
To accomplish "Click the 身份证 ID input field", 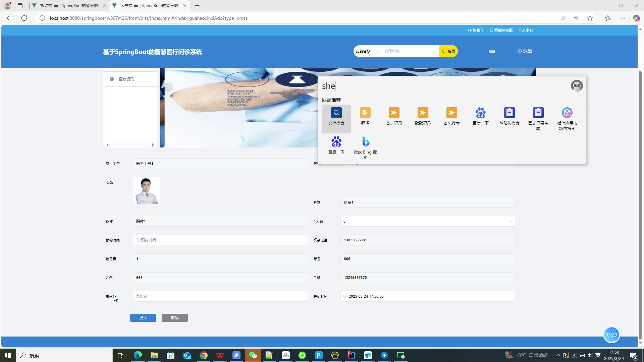I will pos(220,296).
